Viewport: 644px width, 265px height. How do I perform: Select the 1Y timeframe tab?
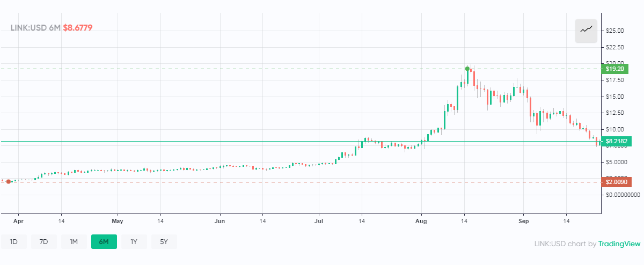pyautogui.click(x=134, y=242)
